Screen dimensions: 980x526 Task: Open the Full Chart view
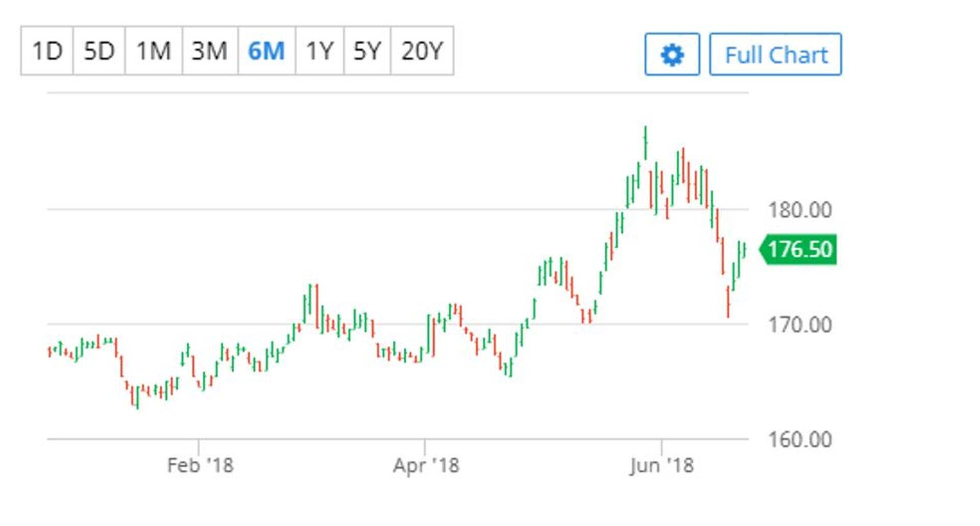[x=775, y=55]
